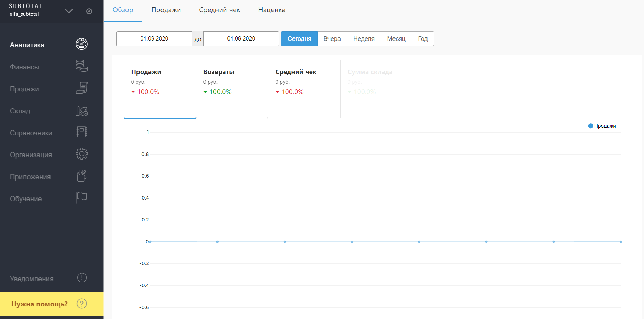Switch to the Средний чек tab
The height and width of the screenshot is (319, 644).
click(219, 10)
